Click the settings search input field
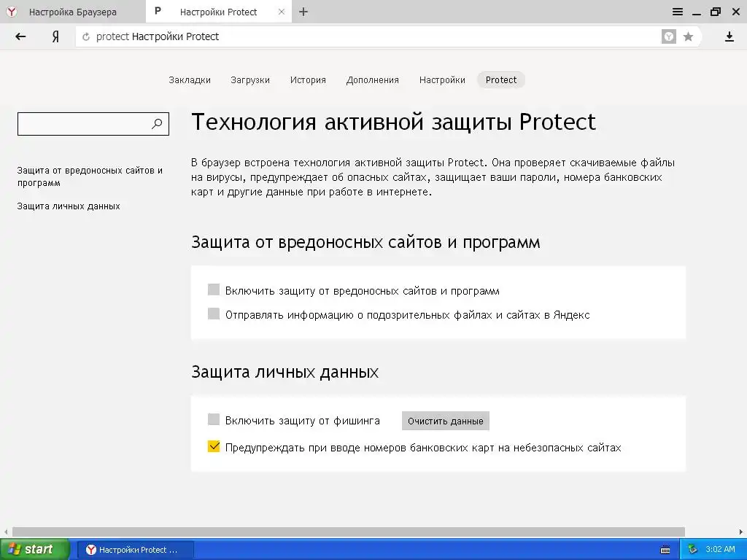Image resolution: width=747 pixels, height=560 pixels. [x=93, y=124]
